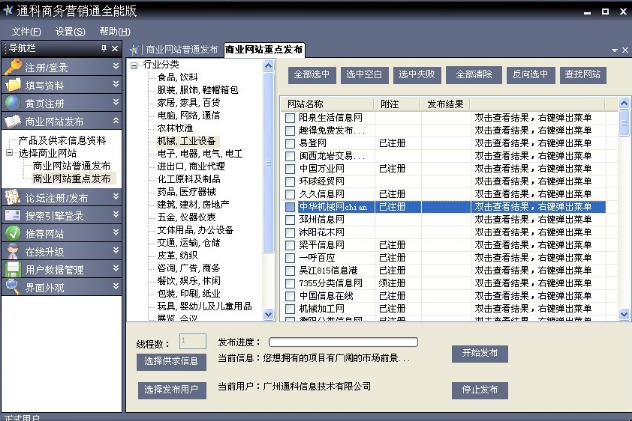Toggle the checkbox for 中国万业网
Viewport: 632px width, 421px height.
291,168
